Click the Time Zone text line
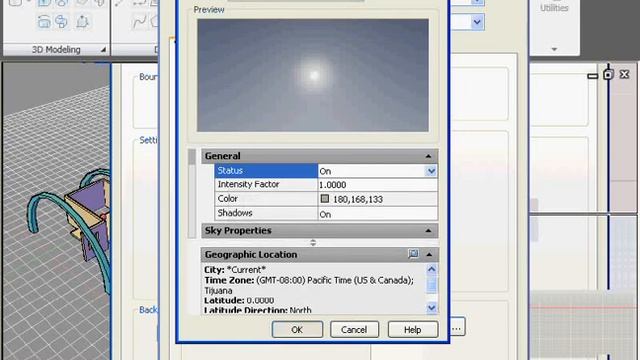Screen dimensions: 640x360 309,280
